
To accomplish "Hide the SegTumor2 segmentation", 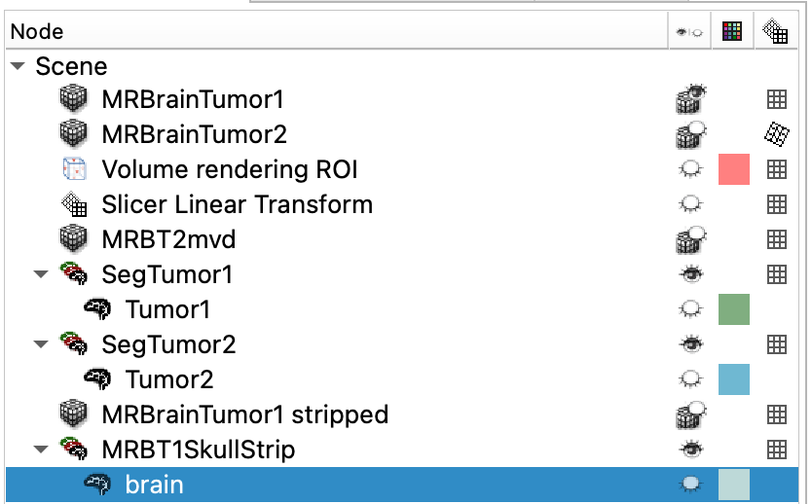I will click(x=691, y=344).
